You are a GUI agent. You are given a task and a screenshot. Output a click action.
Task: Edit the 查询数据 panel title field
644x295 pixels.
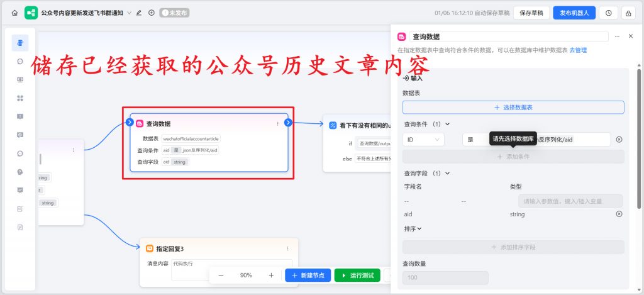[508, 36]
